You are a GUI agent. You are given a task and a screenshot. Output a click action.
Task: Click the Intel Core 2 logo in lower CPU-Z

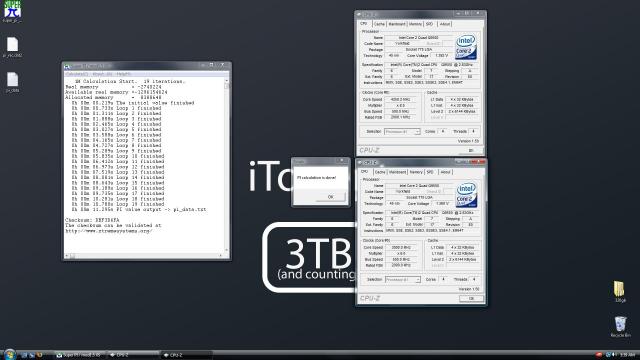click(466, 195)
